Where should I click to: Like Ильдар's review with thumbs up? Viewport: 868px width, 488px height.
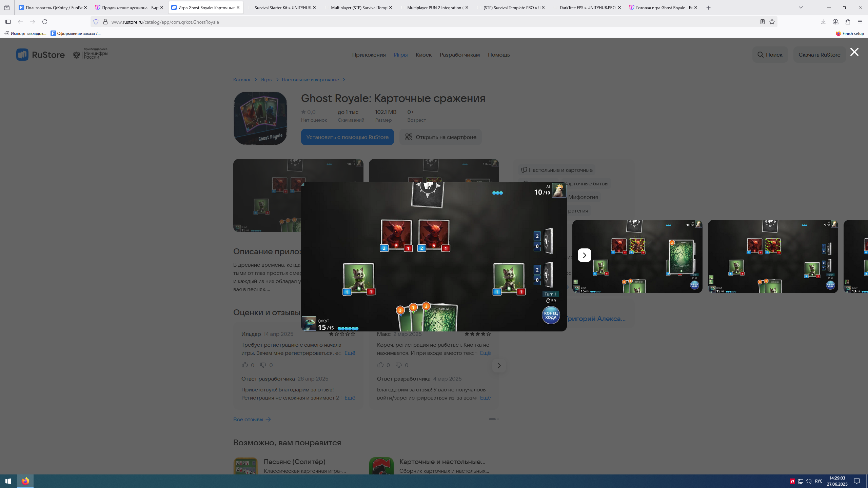coord(245,365)
